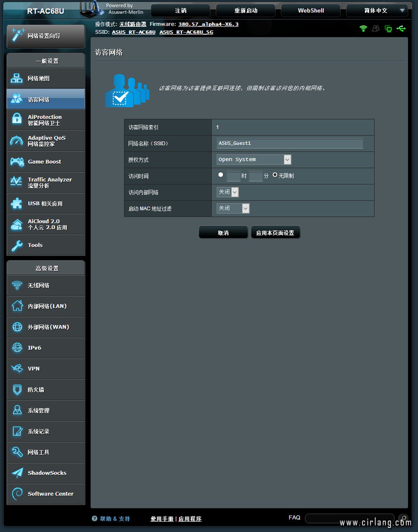Click the help question mark icon
Screen dimensions: 418x532
95,519
